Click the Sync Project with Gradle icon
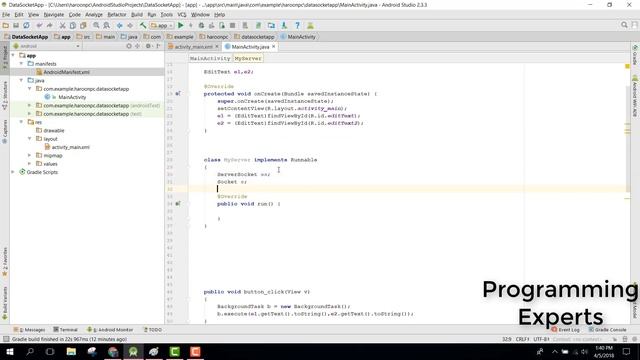 point(258,25)
